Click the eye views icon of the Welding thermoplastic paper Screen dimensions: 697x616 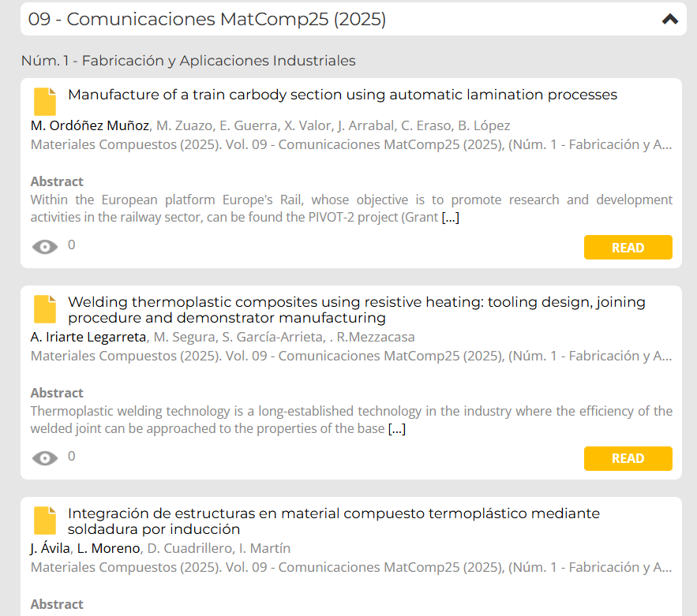coord(45,458)
